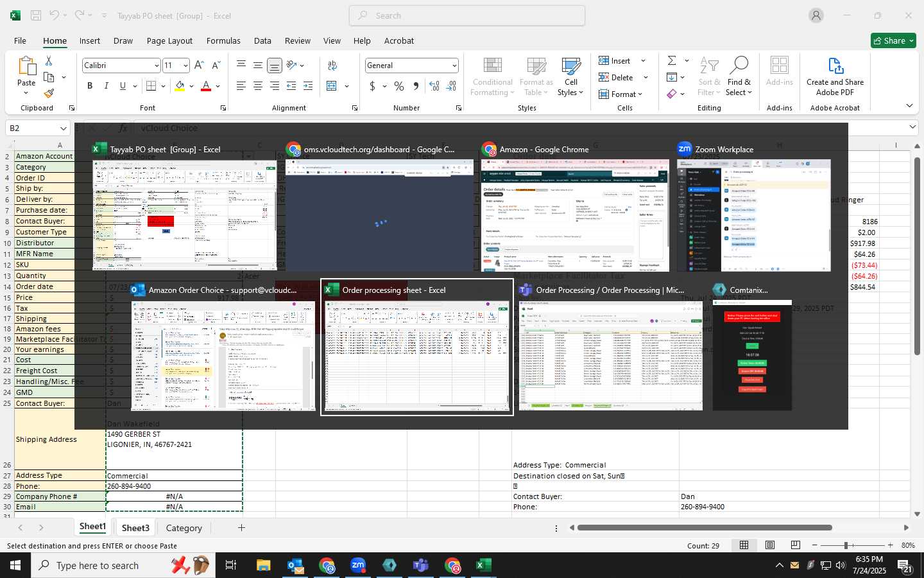This screenshot has height=578, width=924.
Task: Open the Paste options dropdown arrow
Action: point(26,93)
